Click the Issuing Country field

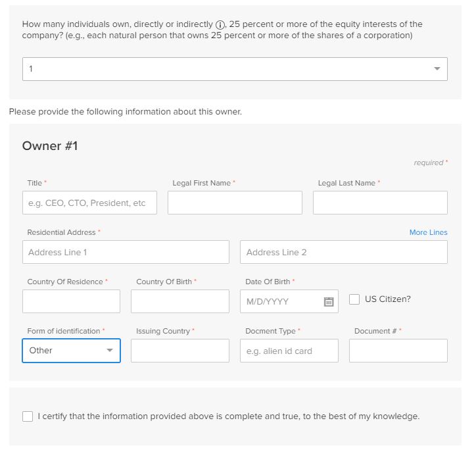pyautogui.click(x=180, y=351)
